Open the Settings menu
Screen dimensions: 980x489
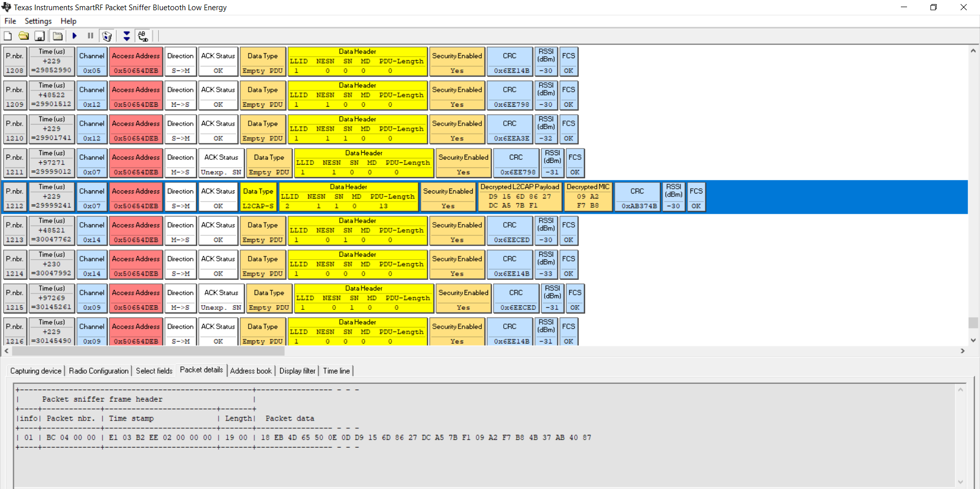tap(38, 21)
